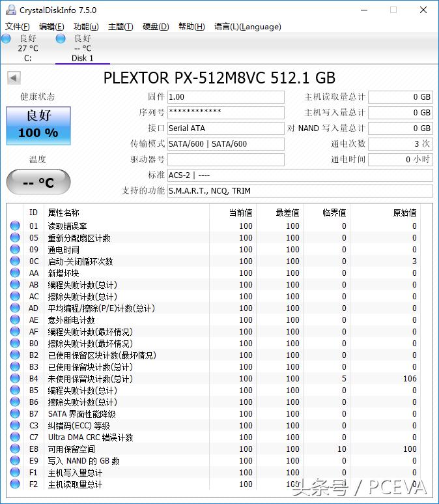Image resolution: width=439 pixels, height=504 pixels.
Task: Click status icon of attribute B6 擦除失败计数(总计)
Action: 15,402
